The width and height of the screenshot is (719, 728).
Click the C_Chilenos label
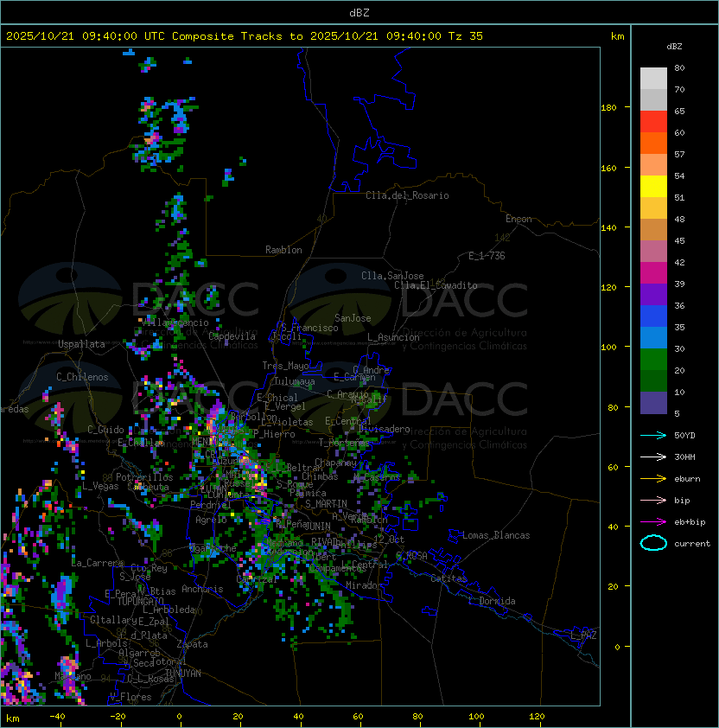tap(82, 377)
